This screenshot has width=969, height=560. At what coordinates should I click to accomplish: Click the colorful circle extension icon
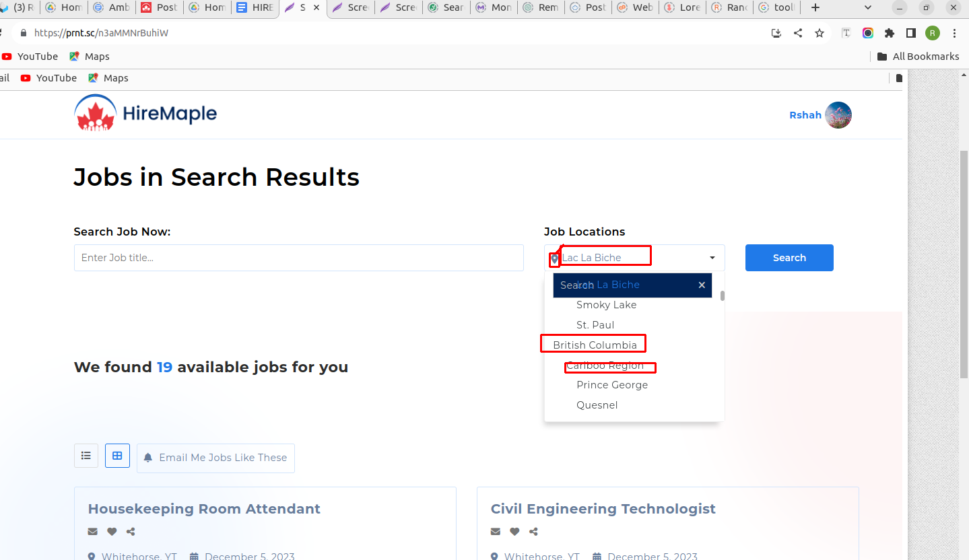click(868, 33)
